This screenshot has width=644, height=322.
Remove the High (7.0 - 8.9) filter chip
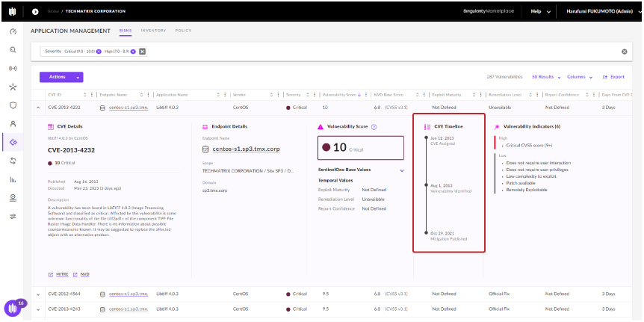[x=133, y=52]
